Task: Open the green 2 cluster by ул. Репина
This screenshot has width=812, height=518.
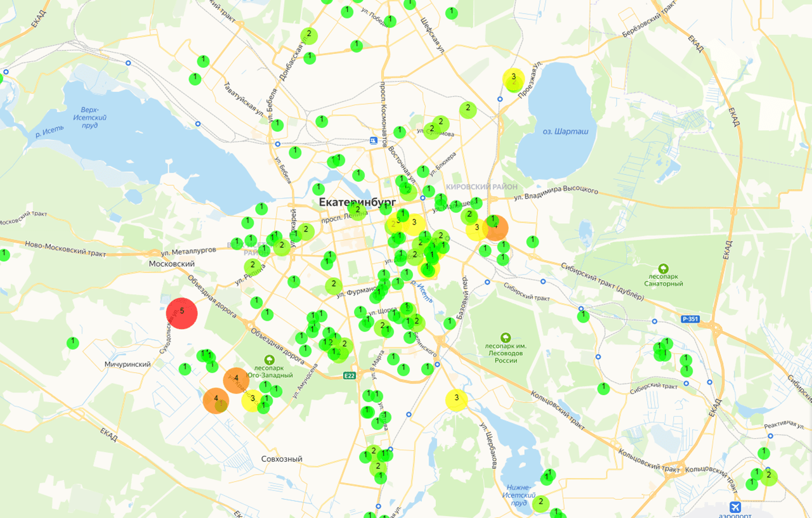Action: coord(252,266)
